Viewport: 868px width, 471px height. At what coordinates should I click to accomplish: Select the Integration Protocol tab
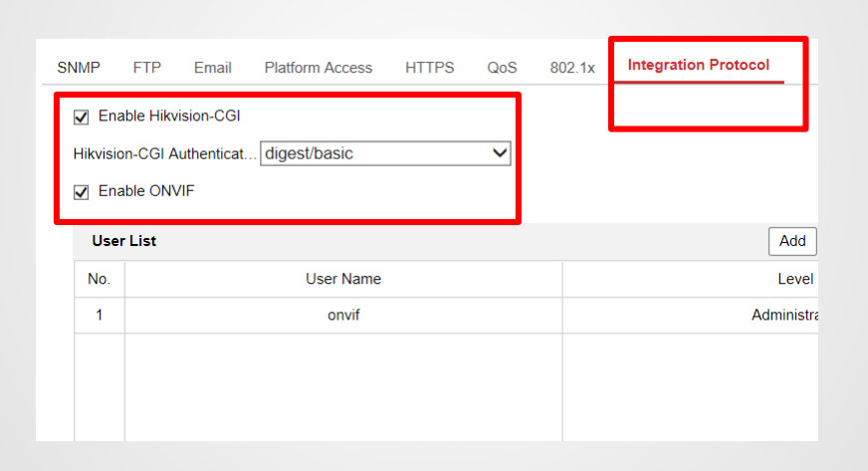click(698, 65)
